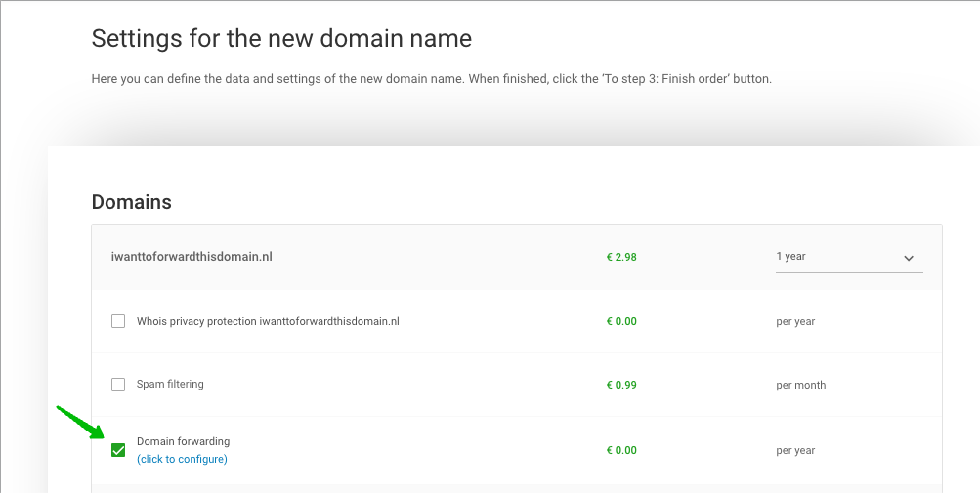
Task: Select the domain name iwanttoforwardthisdomain.nl
Action: (192, 257)
